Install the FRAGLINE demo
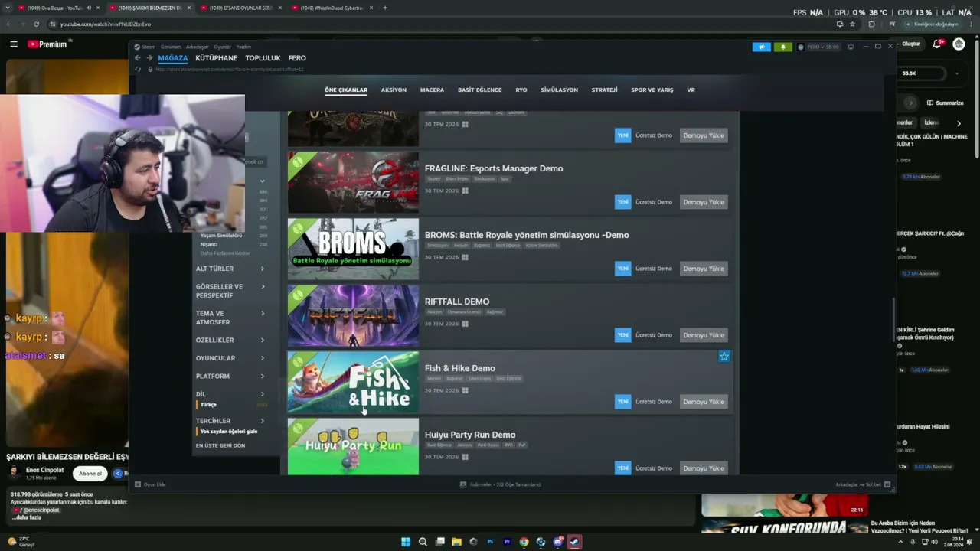The width and height of the screenshot is (980, 551). [x=704, y=202]
